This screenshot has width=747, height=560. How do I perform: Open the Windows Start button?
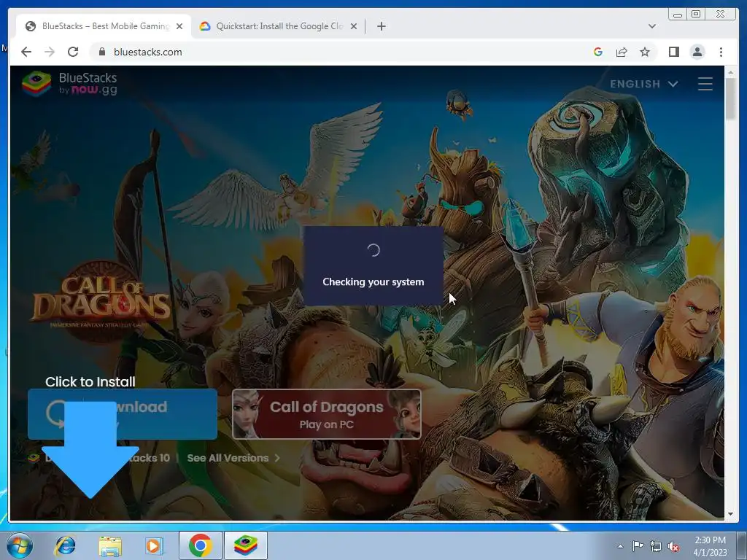coord(20,545)
